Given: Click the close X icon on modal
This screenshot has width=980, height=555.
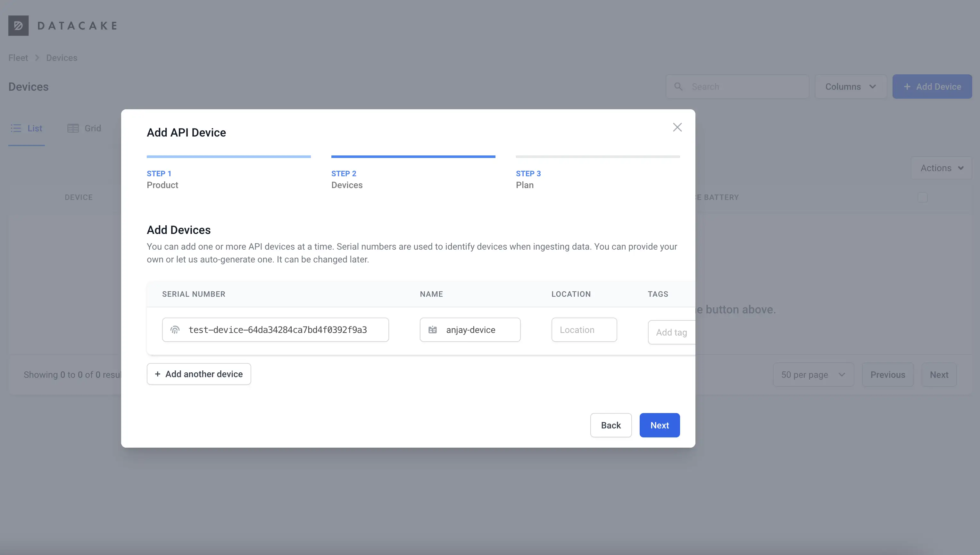Looking at the screenshot, I should click(677, 128).
